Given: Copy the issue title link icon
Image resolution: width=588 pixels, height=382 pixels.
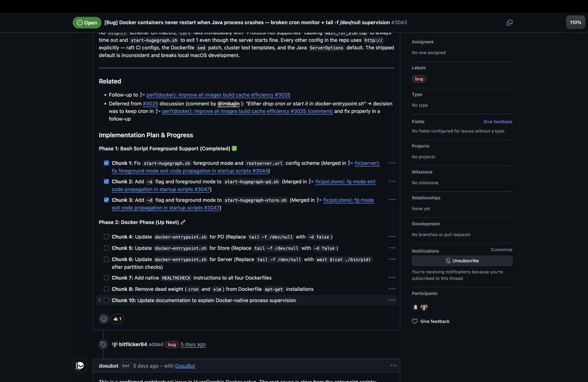Looking at the screenshot, I should [x=510, y=23].
